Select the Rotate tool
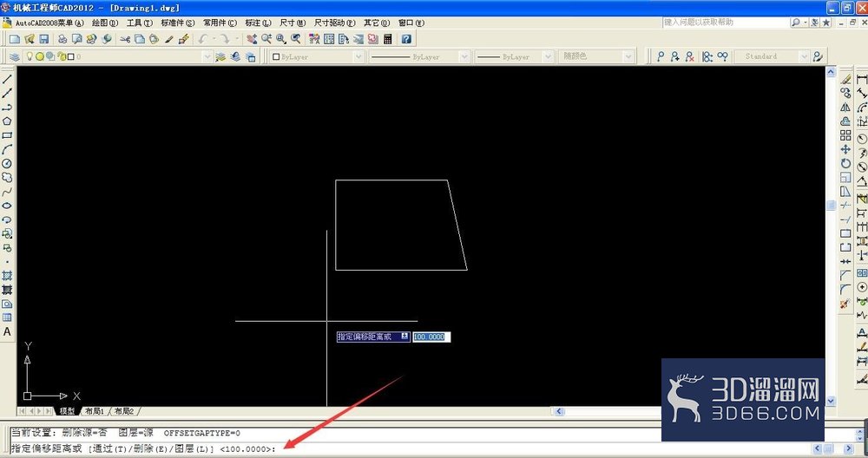 845,163
